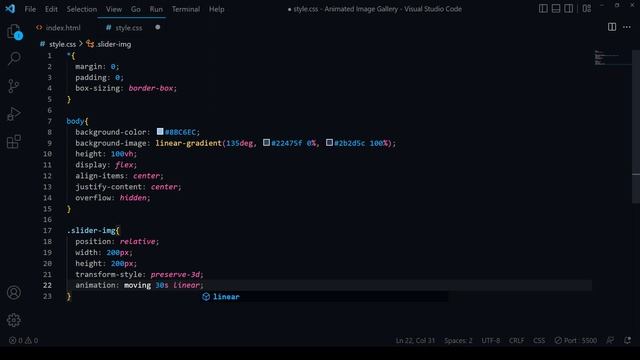Toggle the secondary sidebar layout icon
This screenshot has height=360, width=640.
point(568,9)
